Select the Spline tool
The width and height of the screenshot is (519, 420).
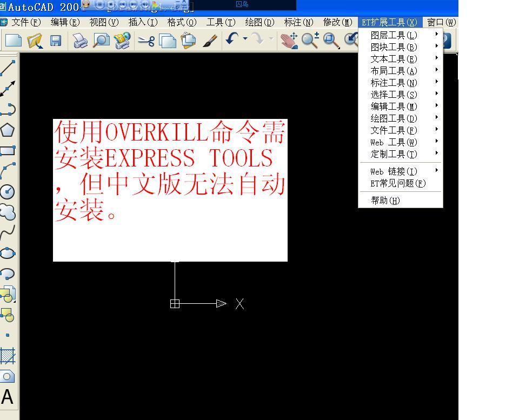pos(8,232)
